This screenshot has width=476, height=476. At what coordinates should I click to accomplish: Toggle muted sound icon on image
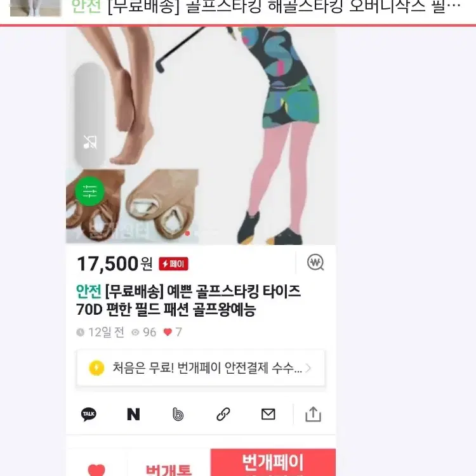pos(90,142)
